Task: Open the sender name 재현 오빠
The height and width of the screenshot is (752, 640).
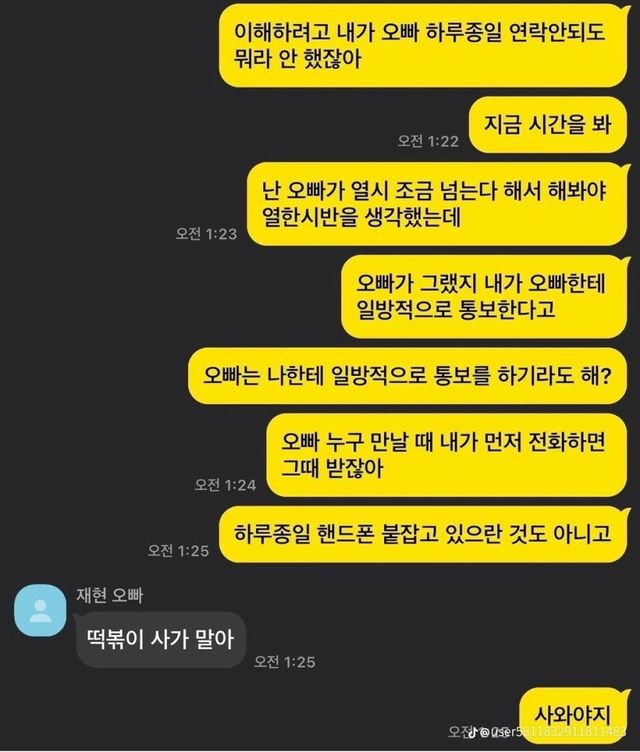Action: point(109,595)
